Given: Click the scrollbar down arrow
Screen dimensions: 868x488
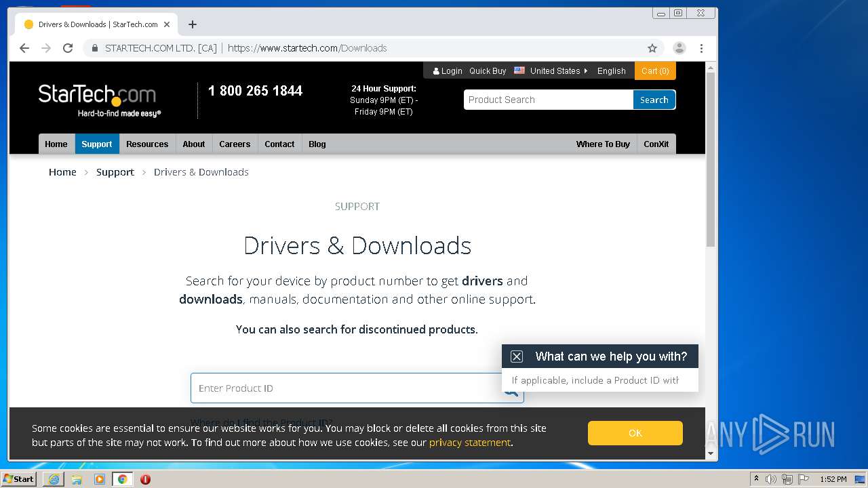Looking at the screenshot, I should click(x=711, y=453).
